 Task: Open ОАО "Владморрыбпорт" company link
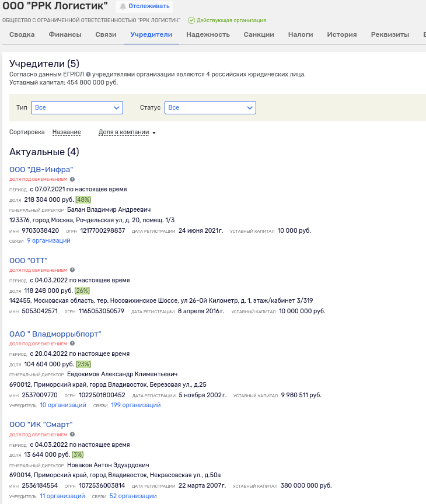coord(55,334)
